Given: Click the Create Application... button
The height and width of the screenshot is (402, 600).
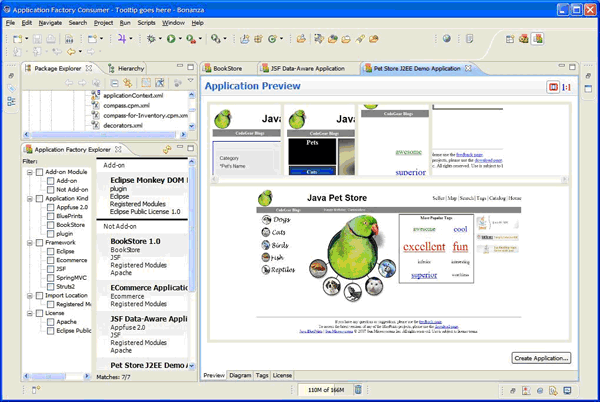Looking at the screenshot, I should 541,357.
